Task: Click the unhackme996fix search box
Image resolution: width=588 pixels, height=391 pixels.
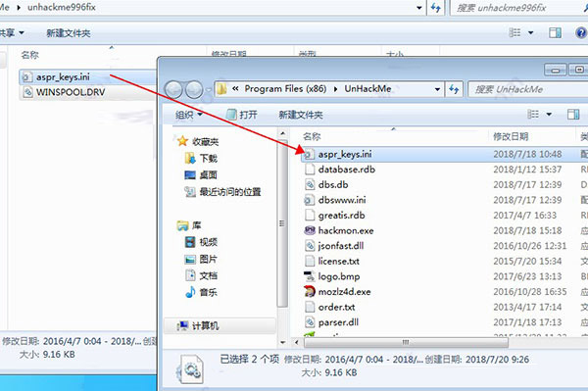Action: click(x=519, y=8)
